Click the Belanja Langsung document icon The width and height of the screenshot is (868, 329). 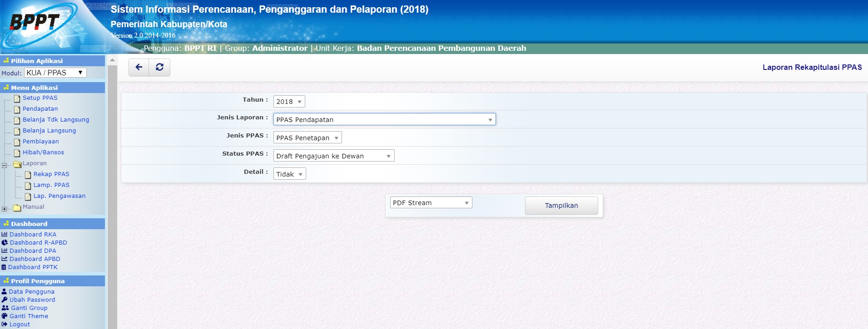click(x=17, y=131)
